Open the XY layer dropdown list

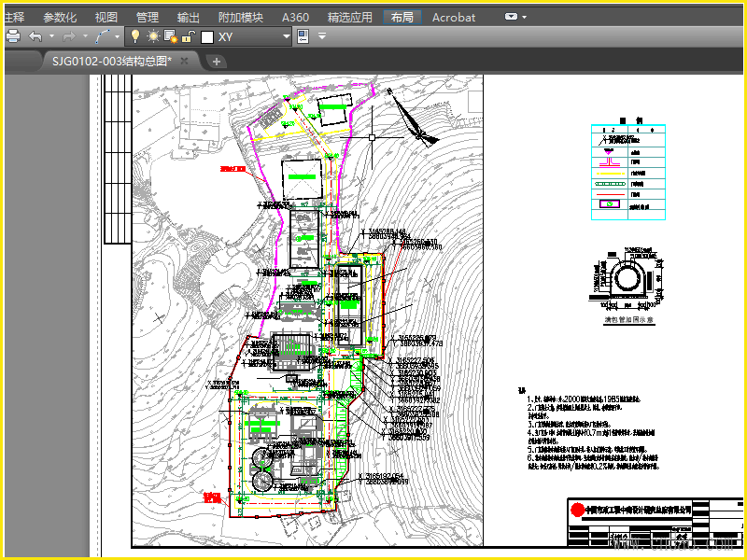tap(287, 36)
